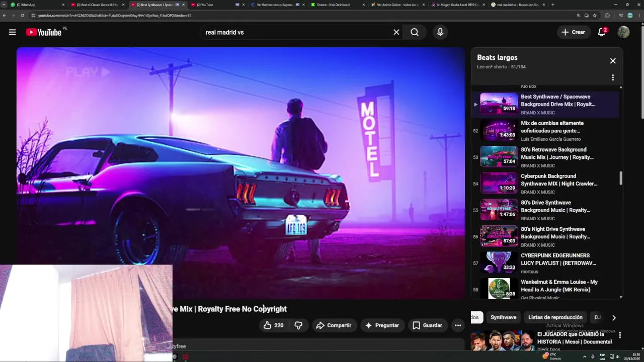The width and height of the screenshot is (644, 362).
Task: Open the Preguntar AI button
Action: [382, 325]
